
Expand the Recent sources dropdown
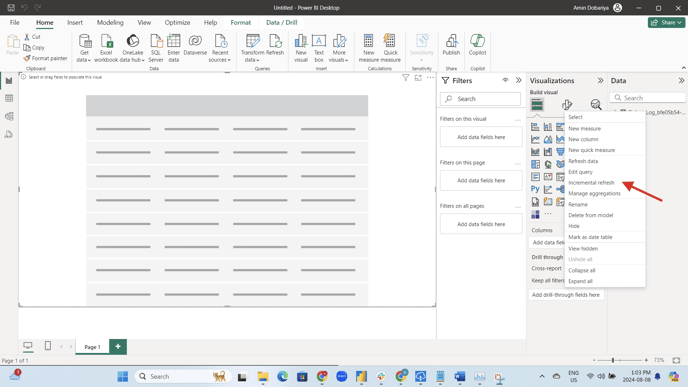tap(220, 48)
